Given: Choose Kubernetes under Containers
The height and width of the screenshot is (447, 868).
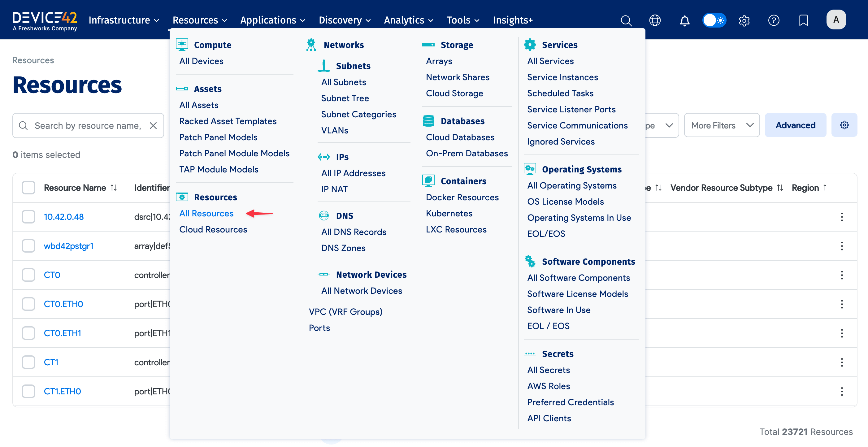Looking at the screenshot, I should (x=449, y=213).
